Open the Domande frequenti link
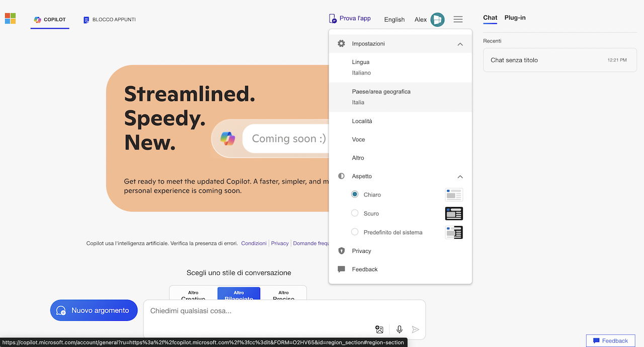This screenshot has width=644, height=347. click(x=311, y=243)
